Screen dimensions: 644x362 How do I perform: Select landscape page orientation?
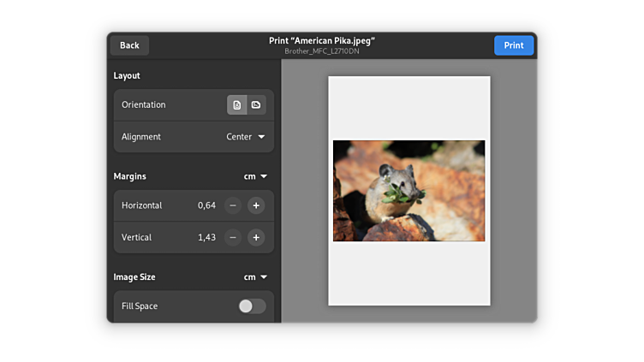256,105
